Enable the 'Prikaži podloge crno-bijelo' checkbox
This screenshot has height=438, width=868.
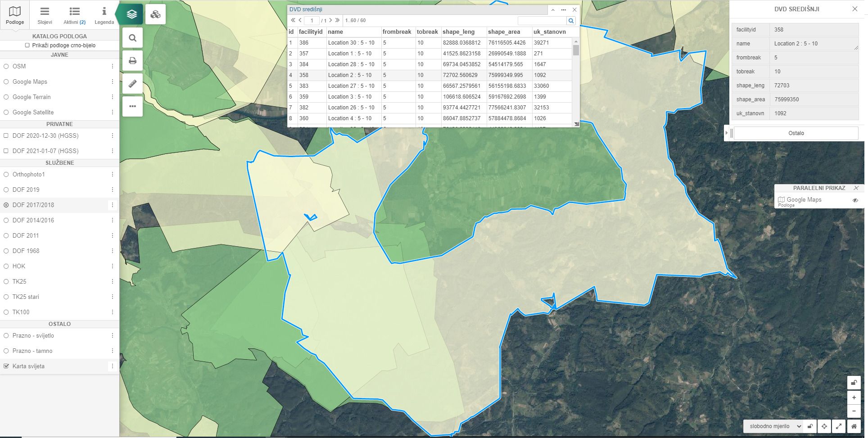tap(27, 45)
